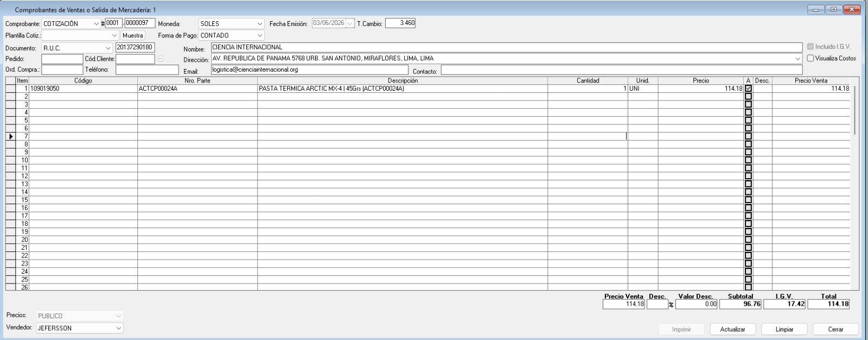Enable the Visualiza Costos checkbox
The image size is (868, 340).
coord(810,58)
